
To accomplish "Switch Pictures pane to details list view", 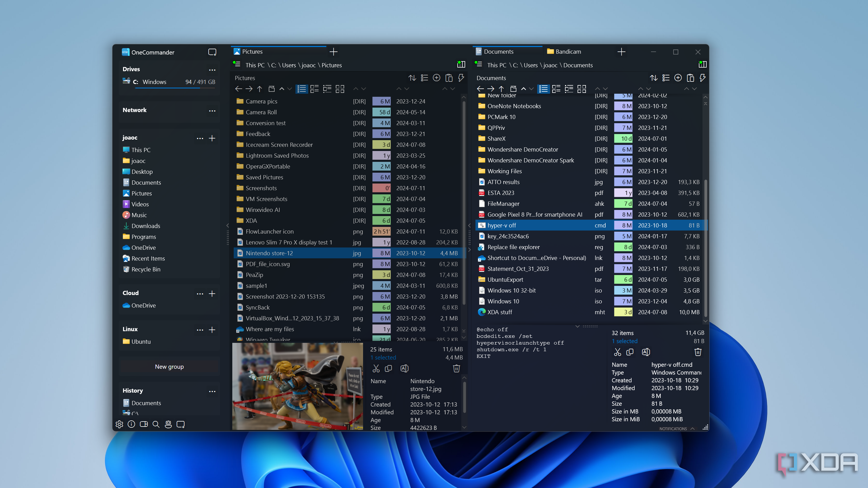I will [x=302, y=89].
